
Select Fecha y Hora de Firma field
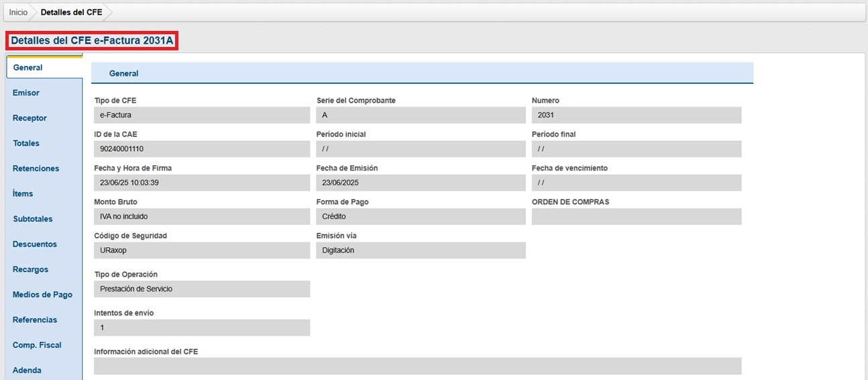click(x=202, y=183)
